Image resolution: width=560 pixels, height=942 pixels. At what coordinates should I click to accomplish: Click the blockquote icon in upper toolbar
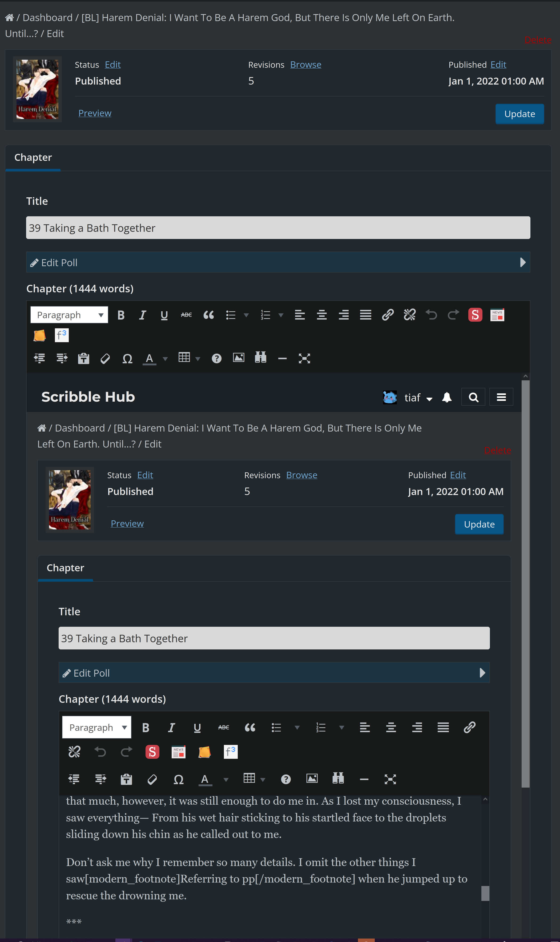click(208, 315)
